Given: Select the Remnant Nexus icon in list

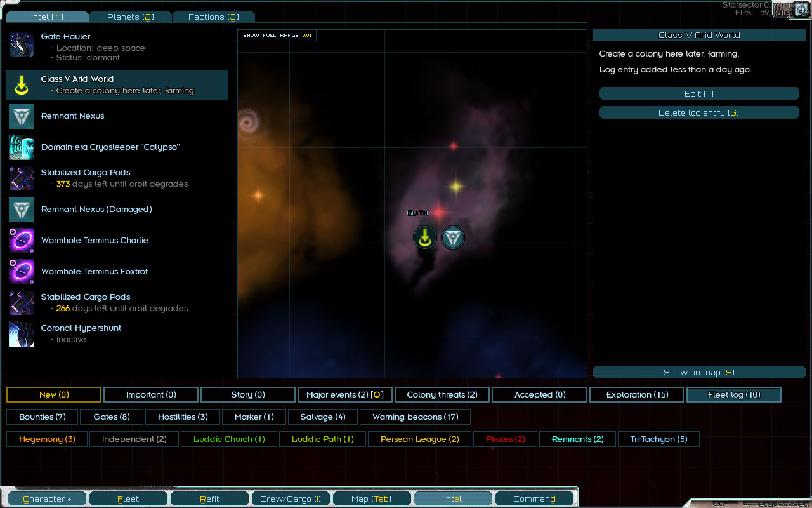Looking at the screenshot, I should tap(22, 116).
